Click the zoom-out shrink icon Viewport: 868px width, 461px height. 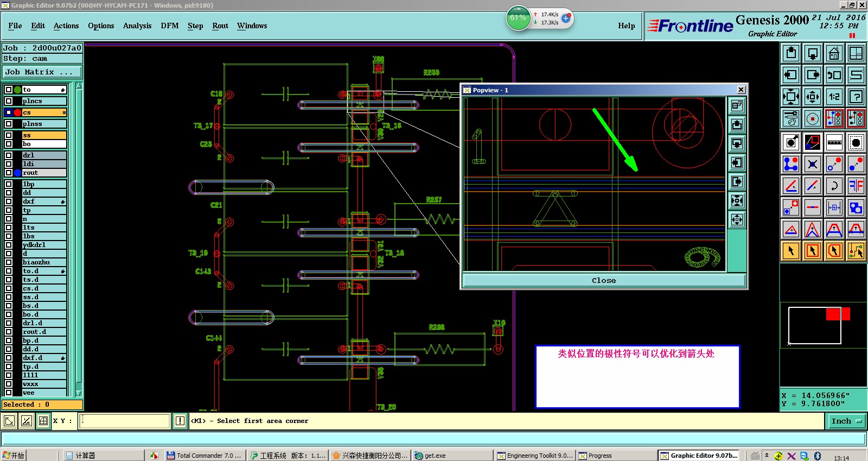click(813, 97)
